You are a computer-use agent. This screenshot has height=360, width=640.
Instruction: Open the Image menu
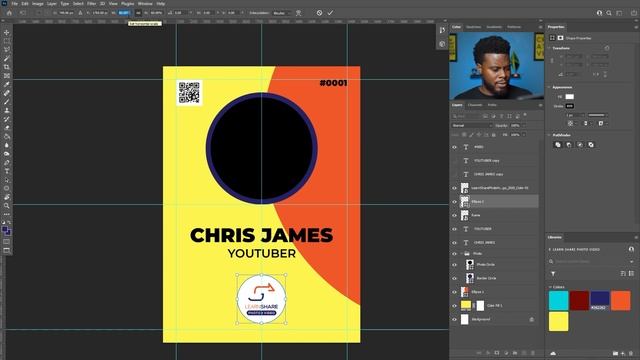click(38, 4)
